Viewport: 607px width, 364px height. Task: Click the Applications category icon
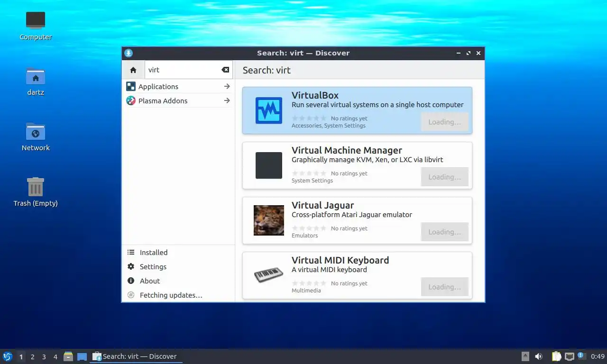(x=131, y=86)
